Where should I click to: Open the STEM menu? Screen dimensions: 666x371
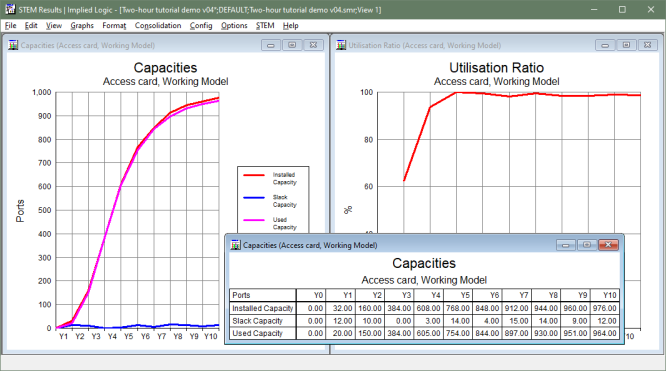click(265, 26)
